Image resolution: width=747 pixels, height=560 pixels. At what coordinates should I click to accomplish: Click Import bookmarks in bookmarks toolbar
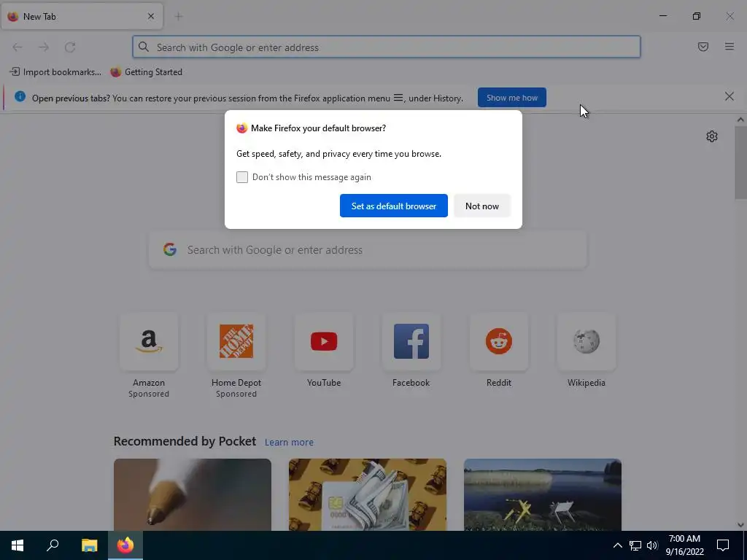[55, 72]
